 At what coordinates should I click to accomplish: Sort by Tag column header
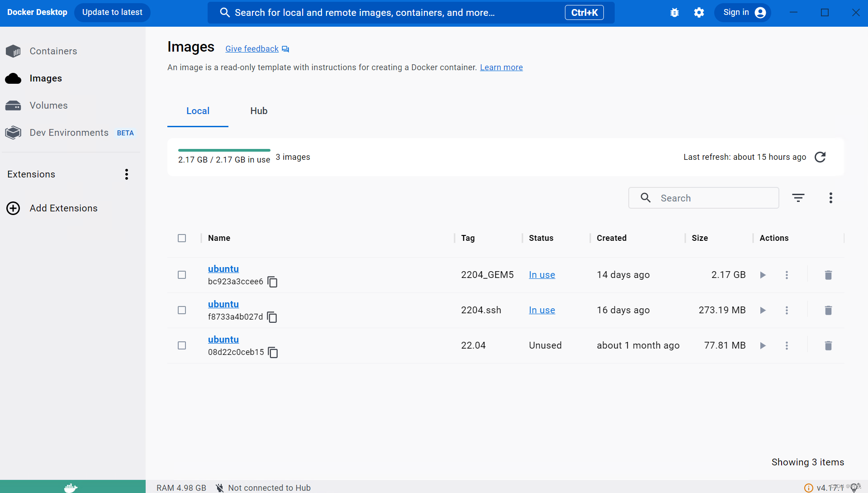(468, 238)
